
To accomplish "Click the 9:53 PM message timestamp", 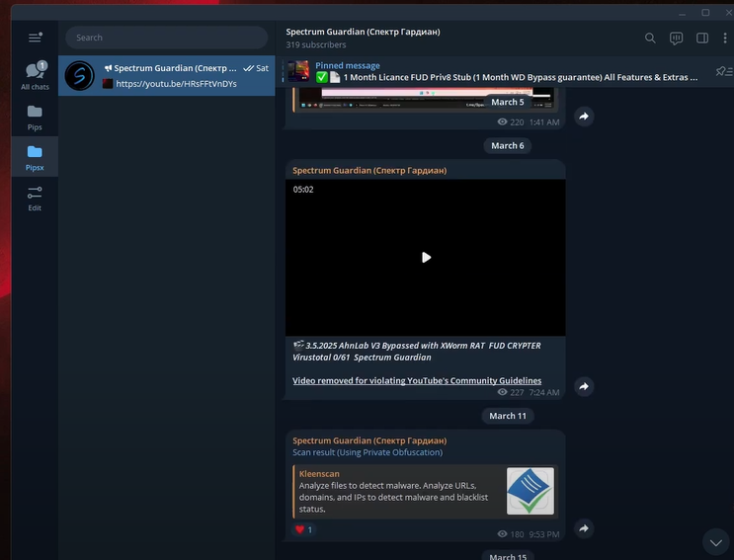I will pyautogui.click(x=544, y=534).
